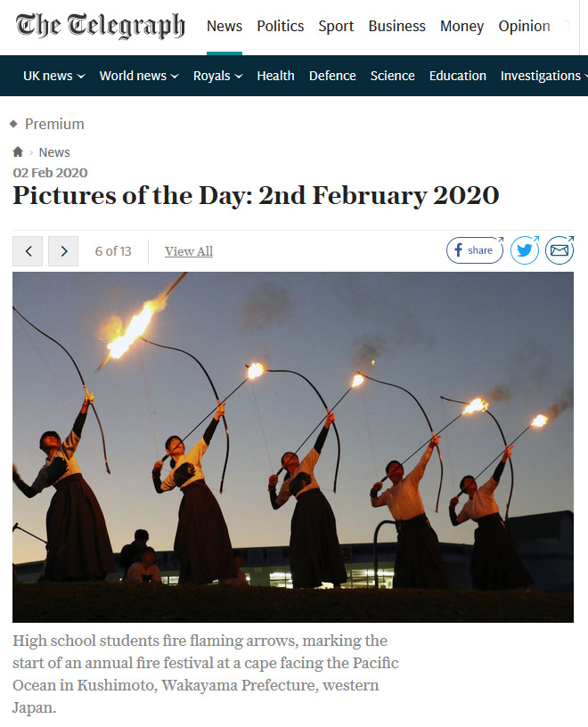Share the gallery by email envelope icon

559,250
